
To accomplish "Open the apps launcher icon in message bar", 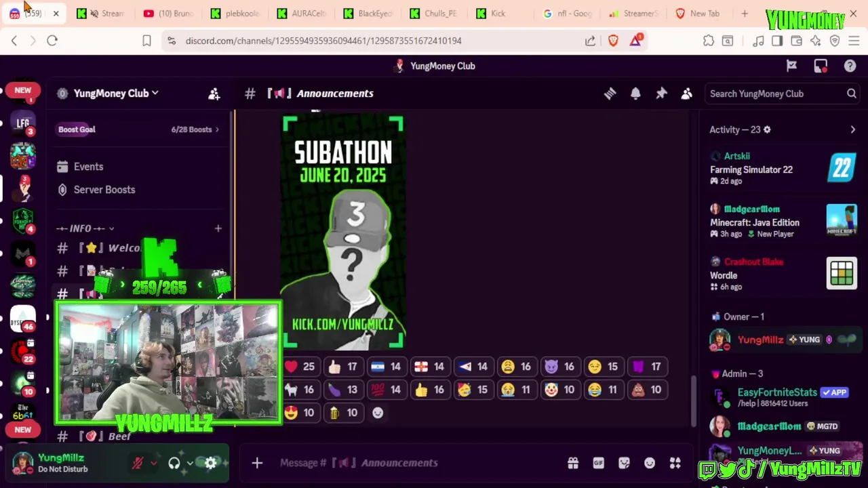I will (x=675, y=463).
